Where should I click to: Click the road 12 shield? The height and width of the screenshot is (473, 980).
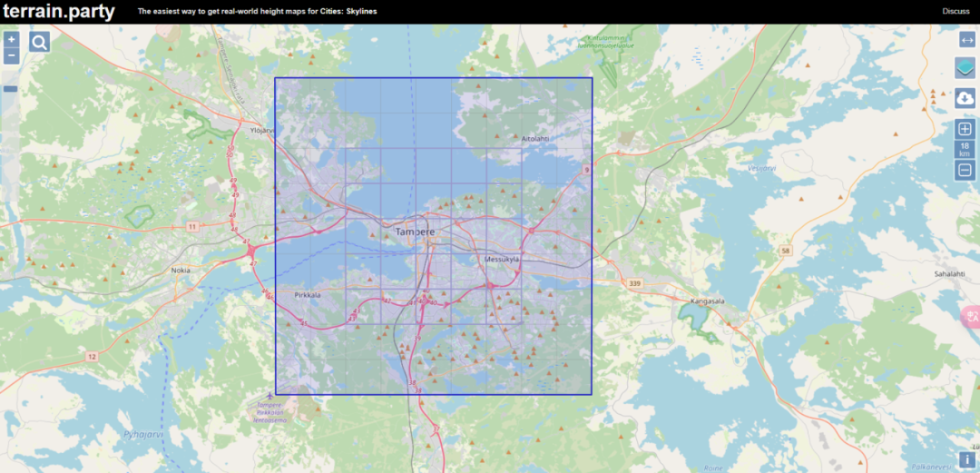92,356
